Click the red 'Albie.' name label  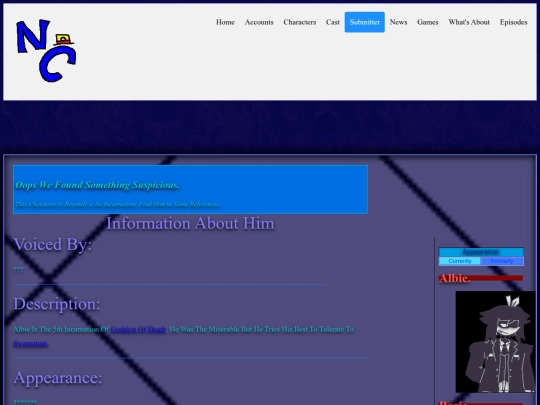pyautogui.click(x=455, y=278)
